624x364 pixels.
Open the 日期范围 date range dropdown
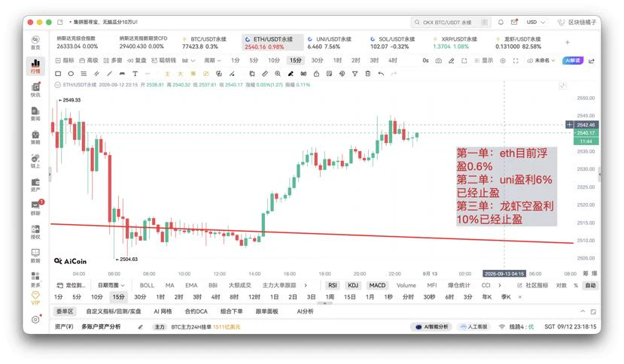(111, 285)
